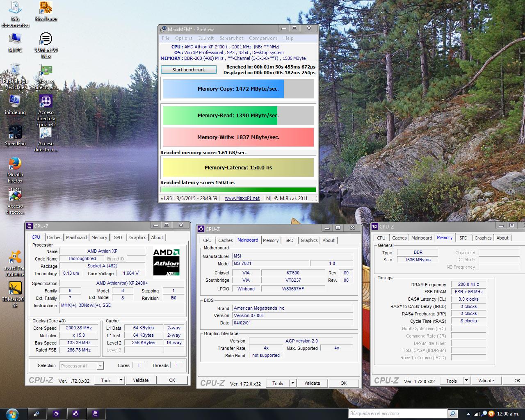Open Screenshot menu in MaxxMEM
Screen dimensions: 525x420
(x=231, y=38)
